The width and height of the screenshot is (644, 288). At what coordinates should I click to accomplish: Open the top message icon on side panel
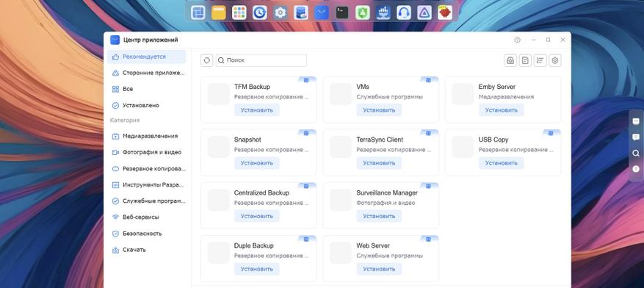636,121
